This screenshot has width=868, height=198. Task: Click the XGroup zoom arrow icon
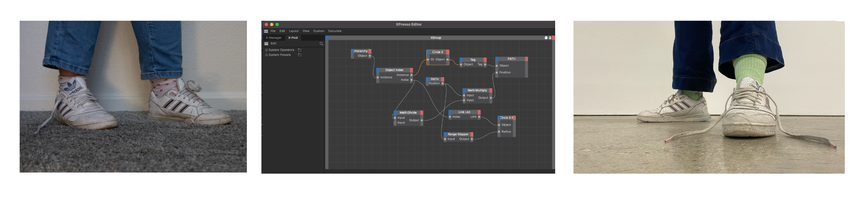[x=550, y=38]
